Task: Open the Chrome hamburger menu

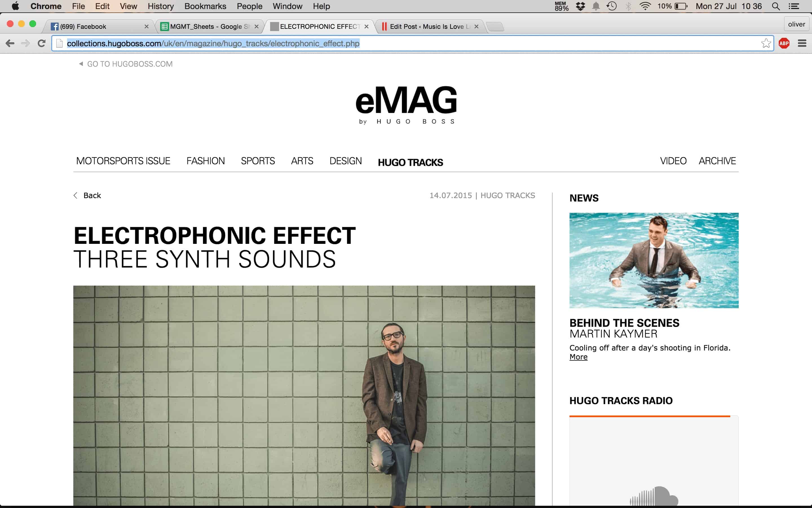Action: 802,43
